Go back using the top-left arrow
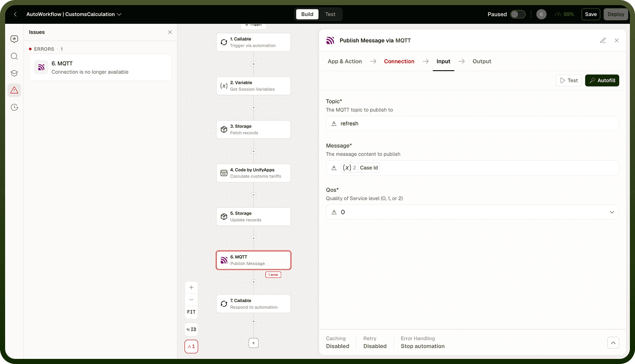 [x=15, y=14]
